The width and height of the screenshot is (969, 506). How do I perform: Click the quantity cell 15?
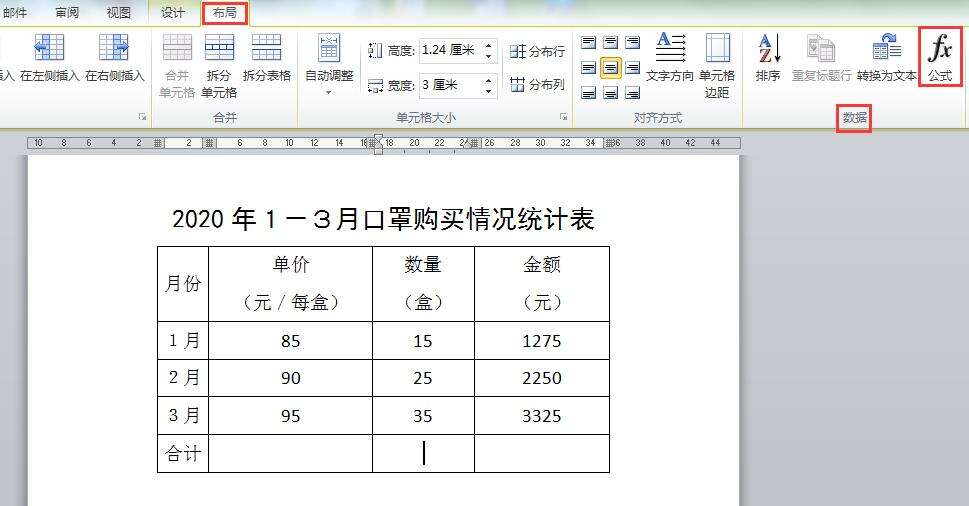(x=423, y=340)
